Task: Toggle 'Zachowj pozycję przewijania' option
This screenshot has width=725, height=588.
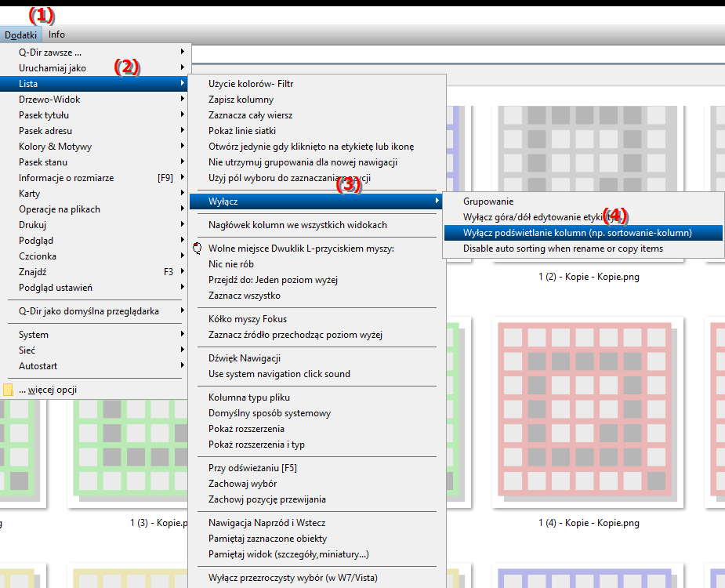Action: (x=317, y=499)
